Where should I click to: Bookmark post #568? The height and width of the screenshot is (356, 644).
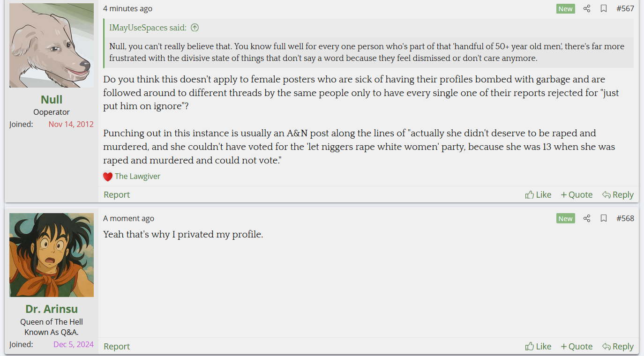(x=604, y=218)
